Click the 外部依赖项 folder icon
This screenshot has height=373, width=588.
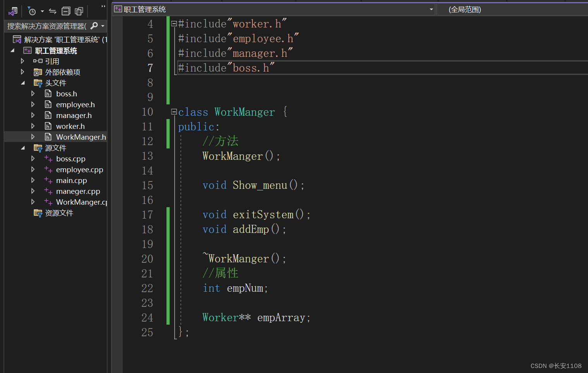click(38, 72)
